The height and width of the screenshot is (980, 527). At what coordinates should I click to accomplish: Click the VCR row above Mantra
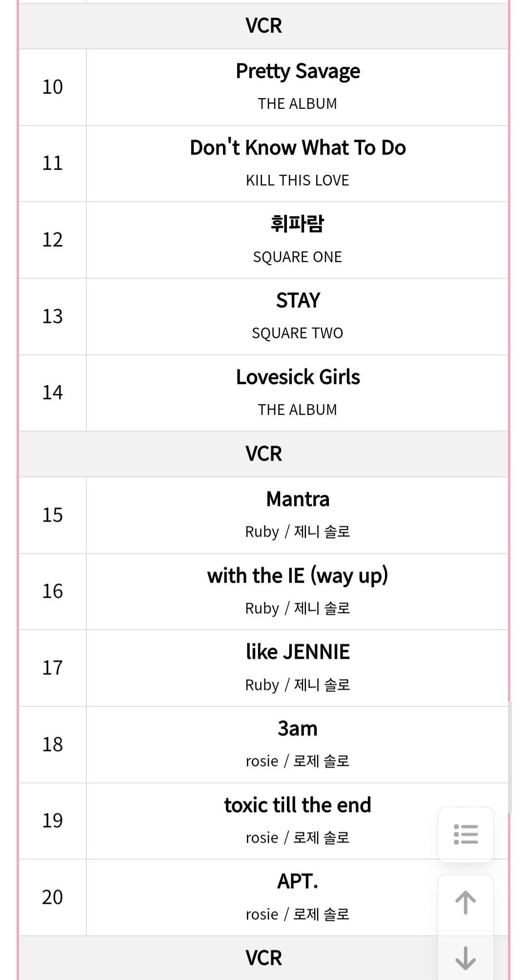263,453
